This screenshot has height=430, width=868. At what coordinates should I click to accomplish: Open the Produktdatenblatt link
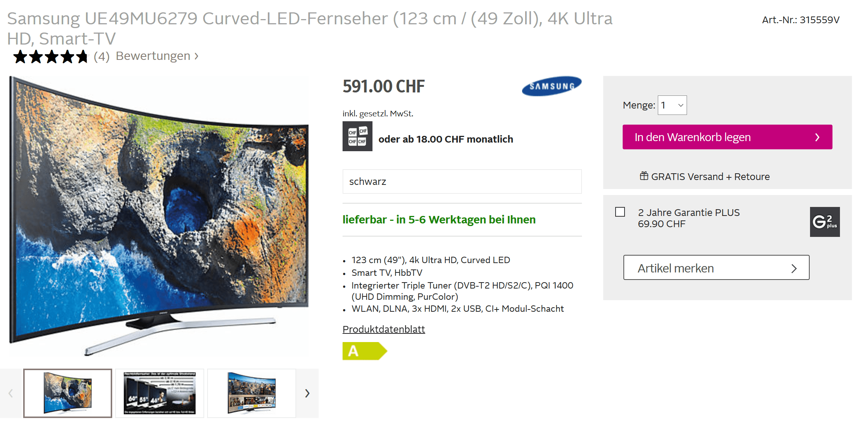click(384, 329)
